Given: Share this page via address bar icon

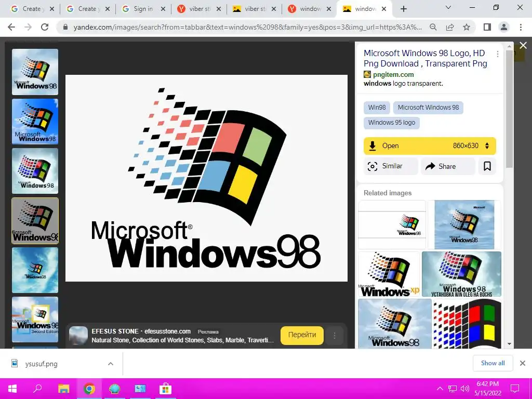Looking at the screenshot, I should pos(450,27).
